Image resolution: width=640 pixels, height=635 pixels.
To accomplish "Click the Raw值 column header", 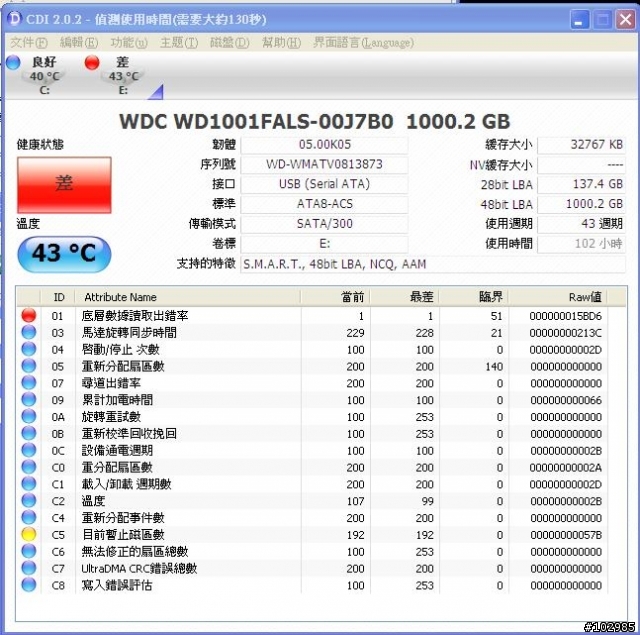I will 558,297.
